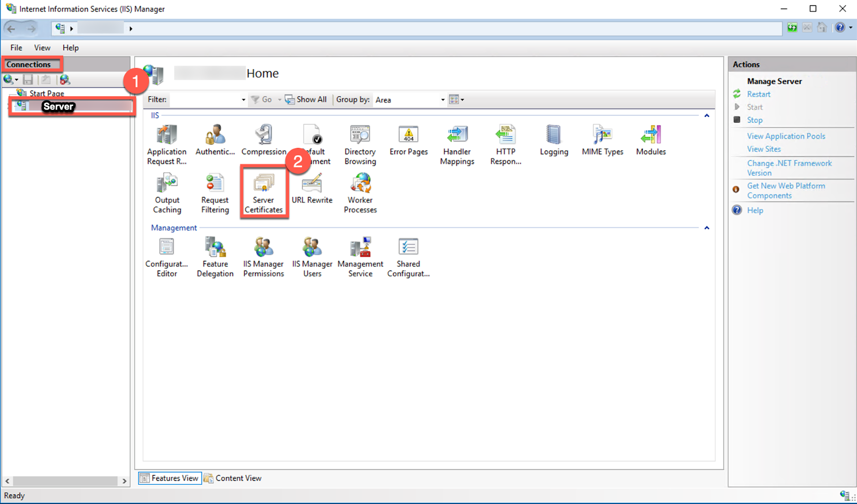Open Configuration Editor

point(167,257)
